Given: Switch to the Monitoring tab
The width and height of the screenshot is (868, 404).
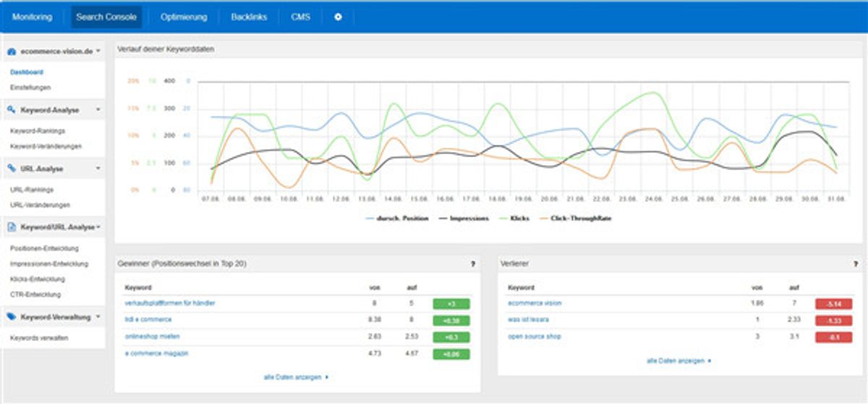Looking at the screenshot, I should click(x=32, y=17).
